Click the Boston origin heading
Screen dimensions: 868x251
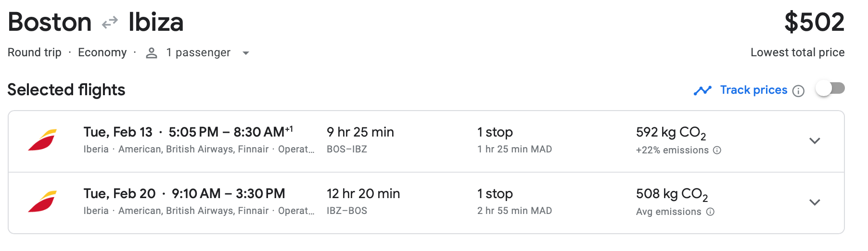pos(50,23)
